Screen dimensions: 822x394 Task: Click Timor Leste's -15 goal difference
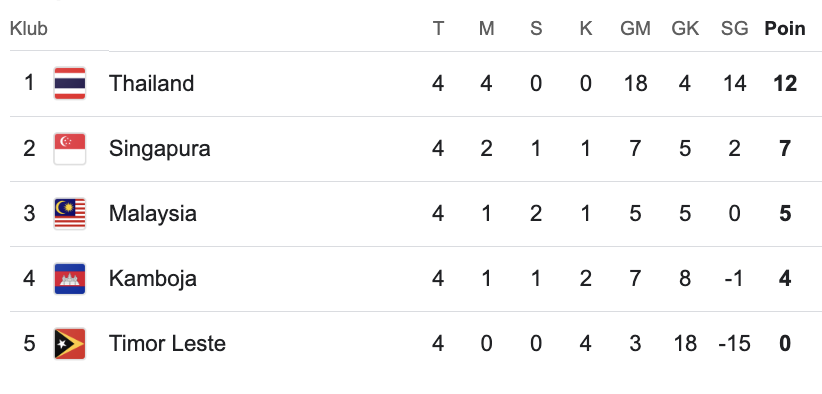(734, 344)
